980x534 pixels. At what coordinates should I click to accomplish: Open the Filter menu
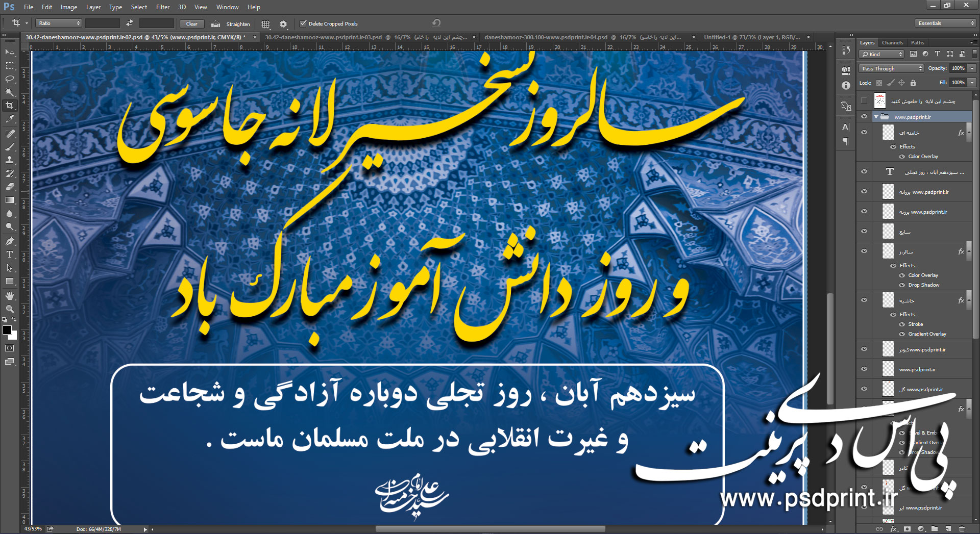click(163, 7)
